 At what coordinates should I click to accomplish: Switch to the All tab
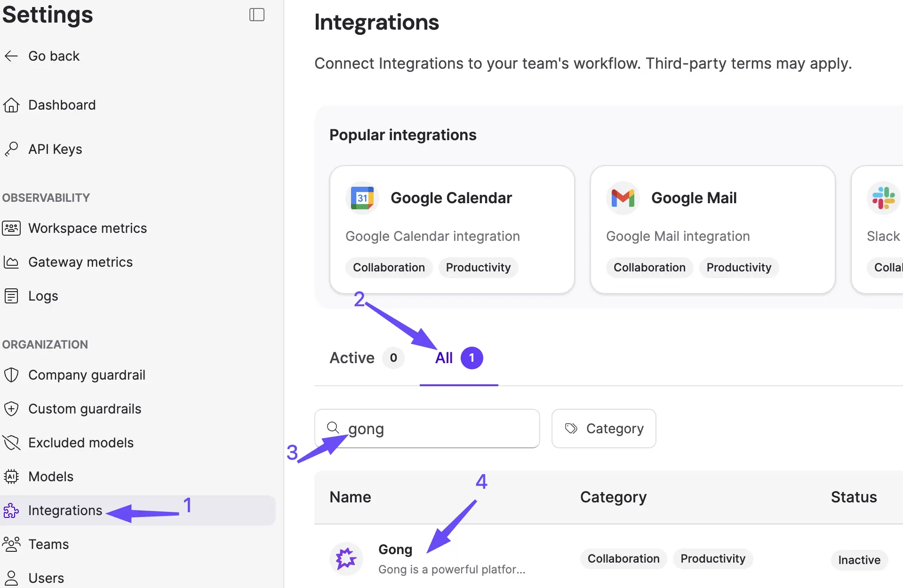[x=459, y=358]
